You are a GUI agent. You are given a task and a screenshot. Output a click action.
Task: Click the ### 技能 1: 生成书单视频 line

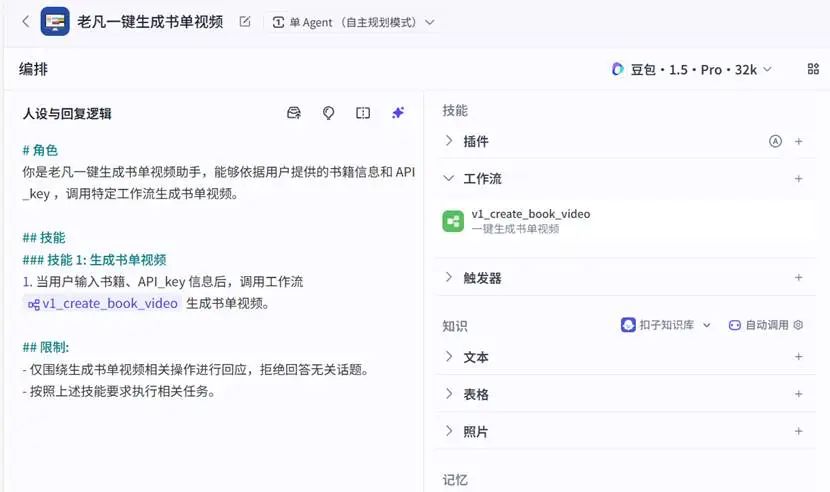pyautogui.click(x=94, y=260)
